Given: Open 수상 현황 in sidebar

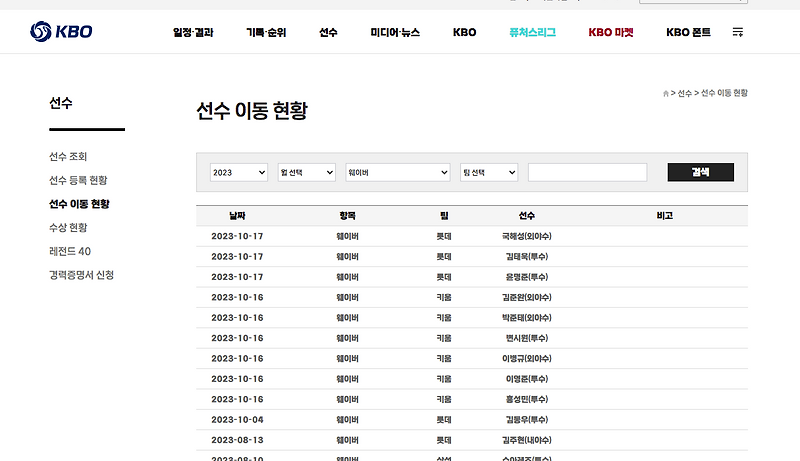Looking at the screenshot, I should click(68, 227).
